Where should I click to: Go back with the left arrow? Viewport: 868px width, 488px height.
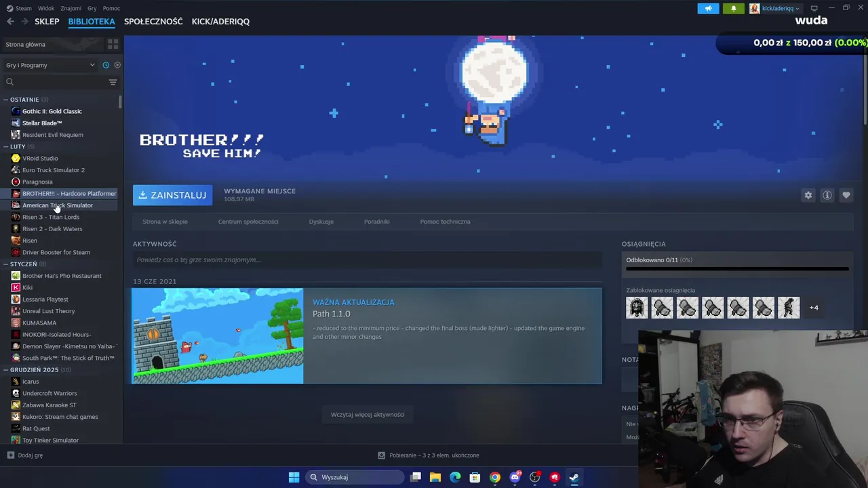click(10, 21)
